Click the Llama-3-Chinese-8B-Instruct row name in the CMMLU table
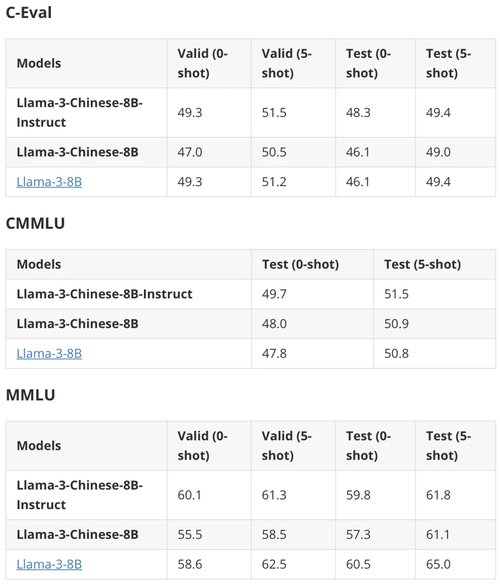 pos(104,294)
